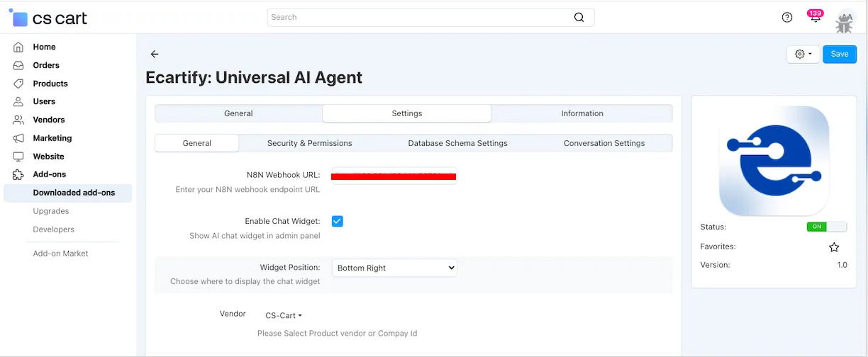Click the Home house icon in sidebar
Viewport: 868px width, 357px height.
pos(18,47)
